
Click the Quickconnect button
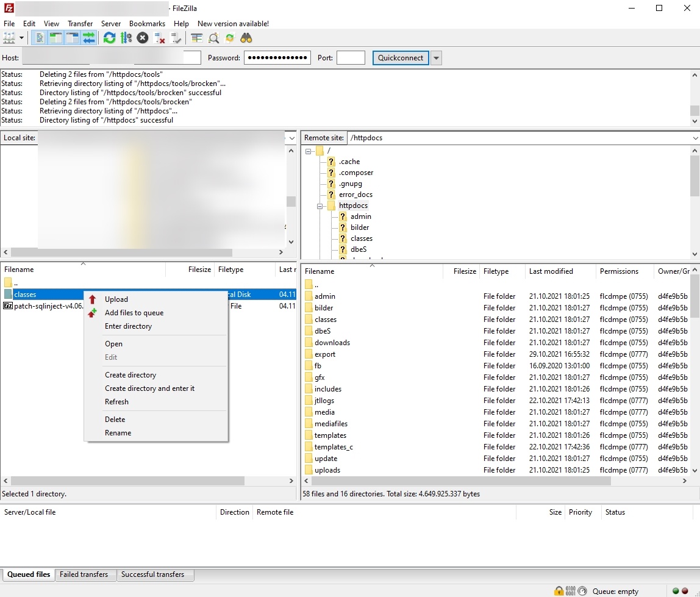[x=400, y=58]
